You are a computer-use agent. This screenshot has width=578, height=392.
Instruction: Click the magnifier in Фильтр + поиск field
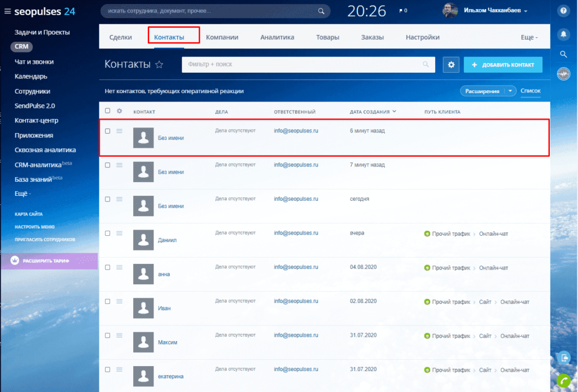tap(426, 64)
